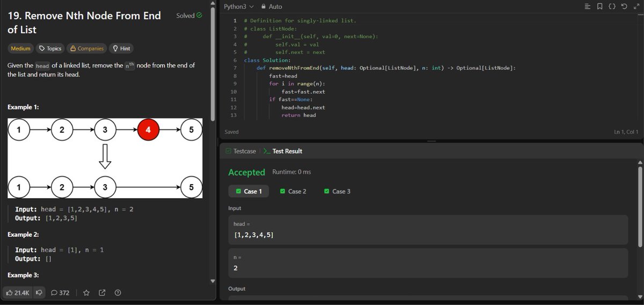Click the format code lines icon

(588, 6)
